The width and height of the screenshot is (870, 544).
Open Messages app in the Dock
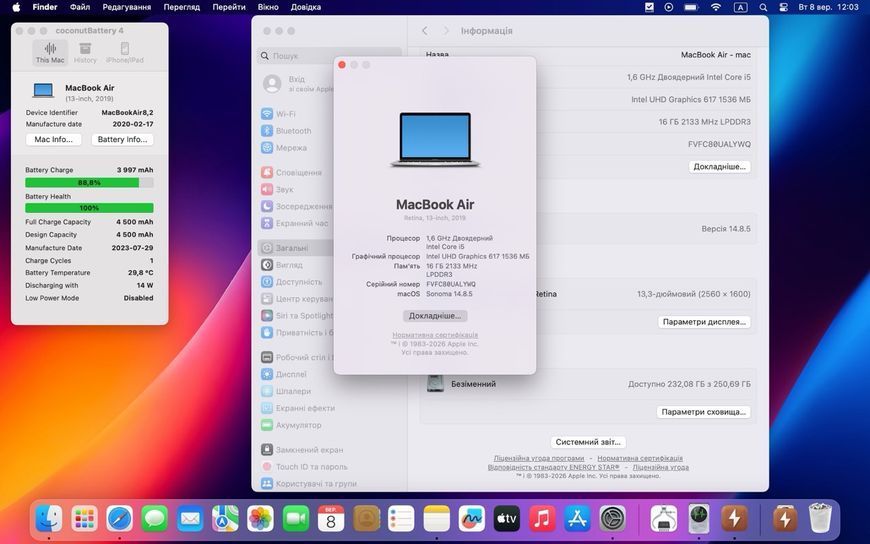[x=155, y=520]
